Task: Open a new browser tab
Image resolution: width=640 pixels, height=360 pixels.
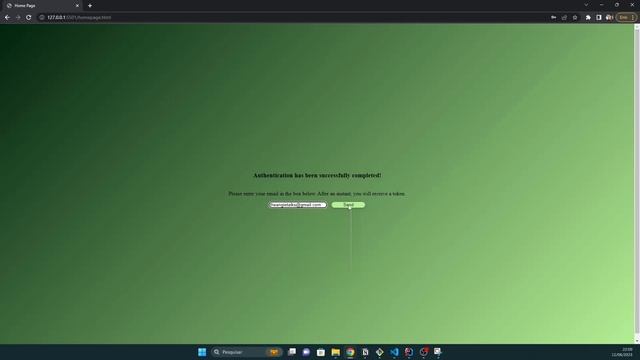Action: click(90, 6)
